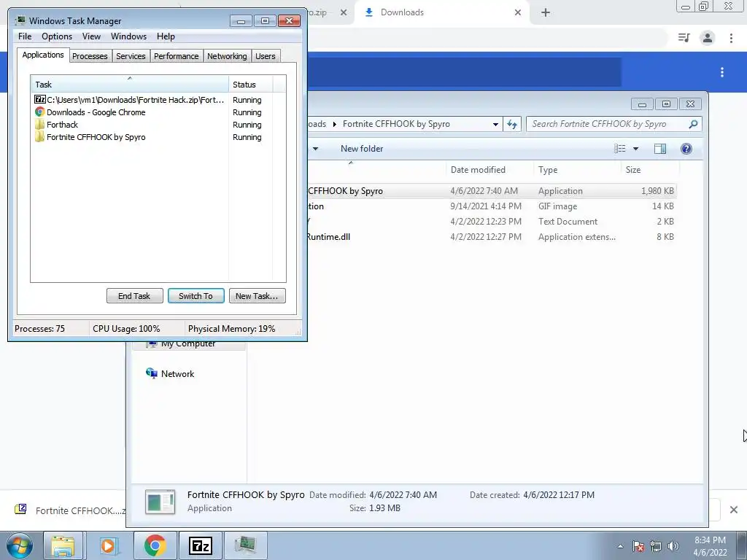Click the 7z icon of the first task
Image resolution: width=747 pixels, height=560 pixels.
pos(40,99)
